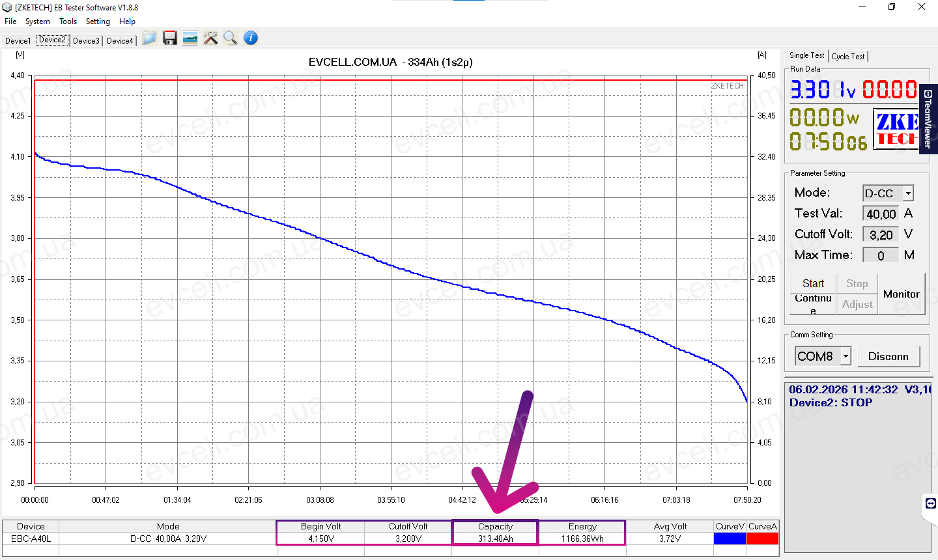Click the Disconn button
This screenshot has width=938, height=560.
pyautogui.click(x=888, y=356)
